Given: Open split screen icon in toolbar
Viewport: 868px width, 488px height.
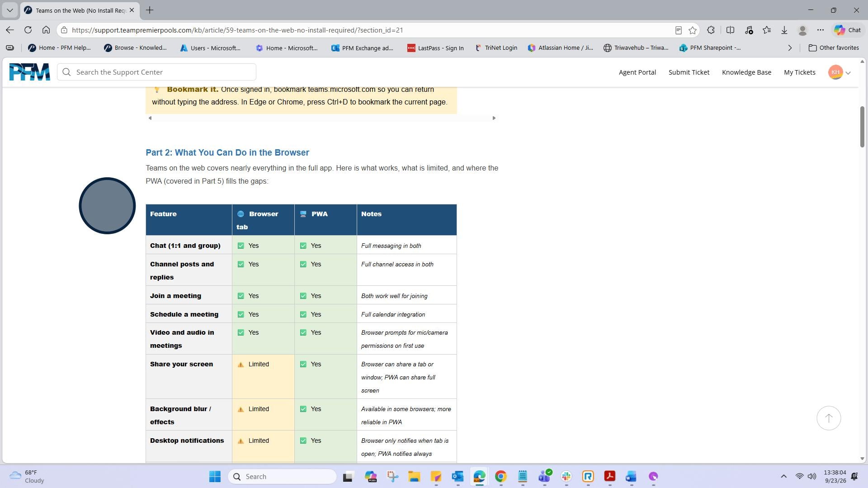Looking at the screenshot, I should [730, 30].
